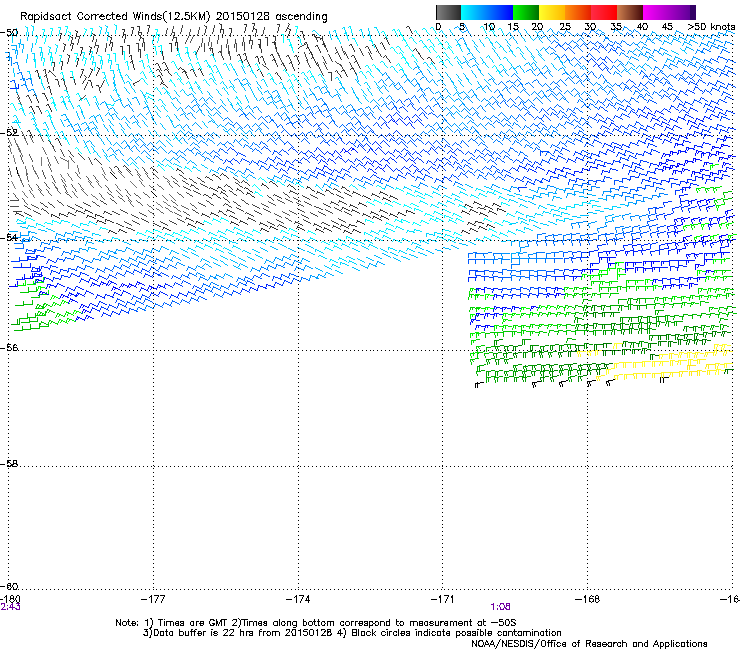The image size is (740, 650).
Task: Click the dark purple 45-50 knots swatch
Action: click(x=682, y=12)
